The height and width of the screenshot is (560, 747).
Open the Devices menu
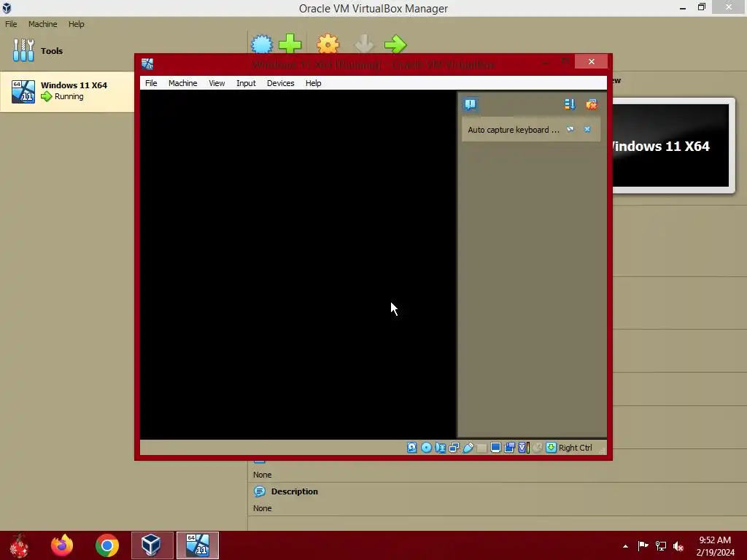[280, 83]
